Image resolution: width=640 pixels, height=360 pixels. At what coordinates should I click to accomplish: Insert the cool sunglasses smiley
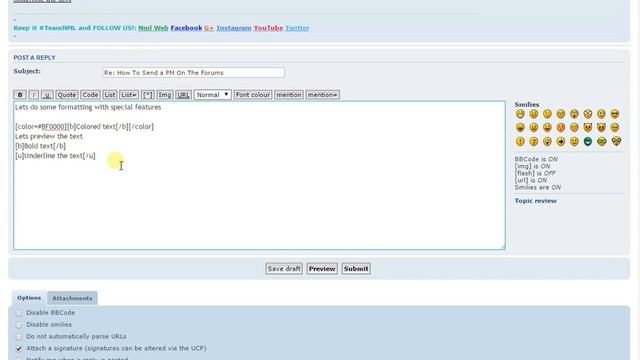pyautogui.click(x=615, y=114)
